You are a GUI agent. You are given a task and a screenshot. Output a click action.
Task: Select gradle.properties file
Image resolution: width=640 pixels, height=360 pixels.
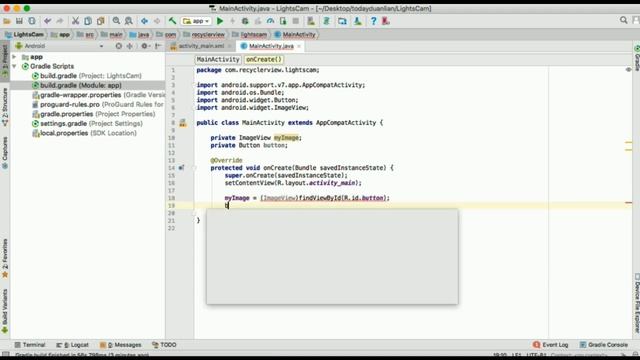(x=93, y=114)
